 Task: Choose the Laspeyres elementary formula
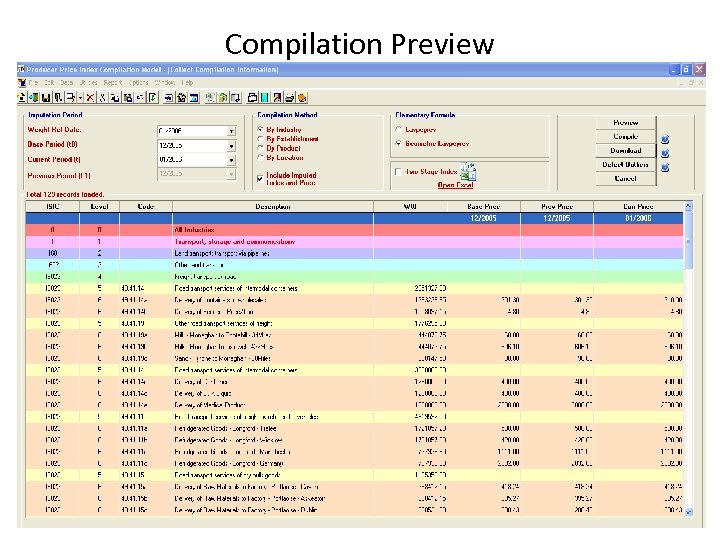(398, 129)
